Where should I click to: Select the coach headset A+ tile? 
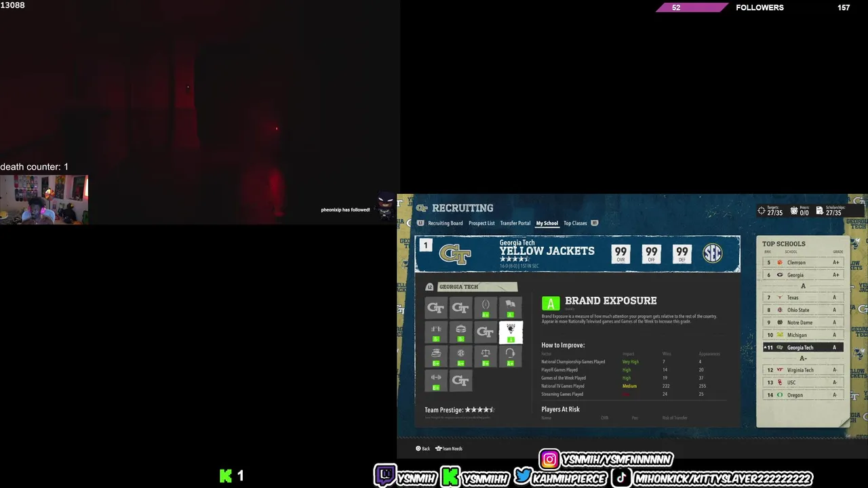coord(511,357)
